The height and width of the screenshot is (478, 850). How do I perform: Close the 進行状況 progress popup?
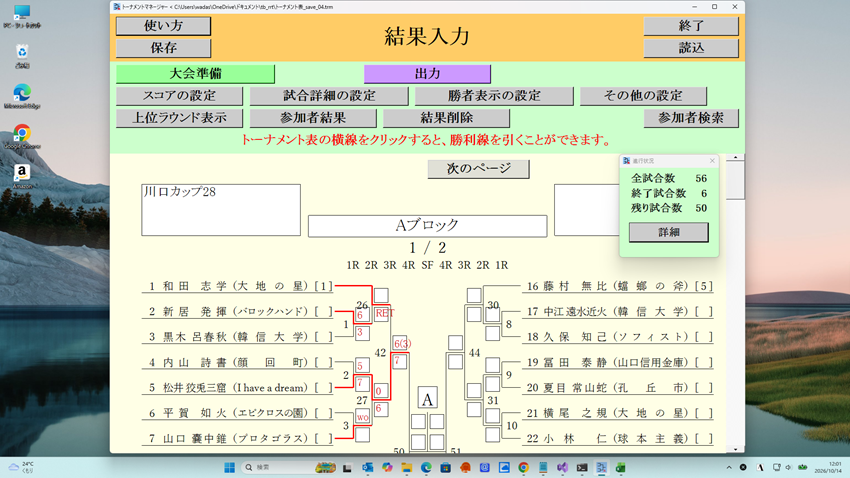pos(712,161)
